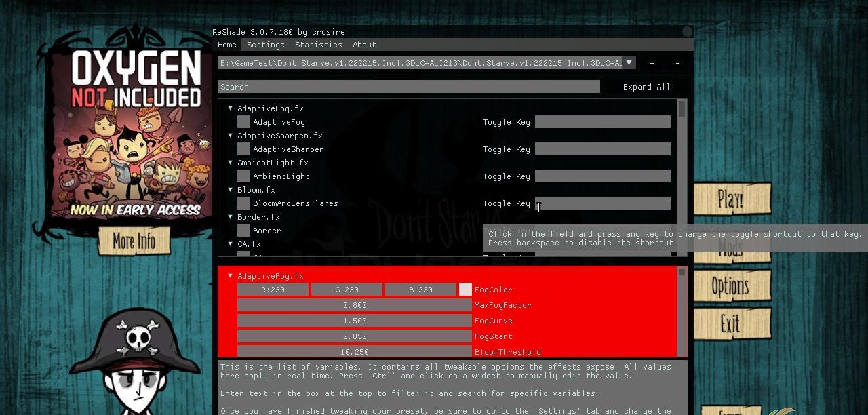
Task: Enable the AdaptiveSharpen checkbox
Action: (x=243, y=149)
